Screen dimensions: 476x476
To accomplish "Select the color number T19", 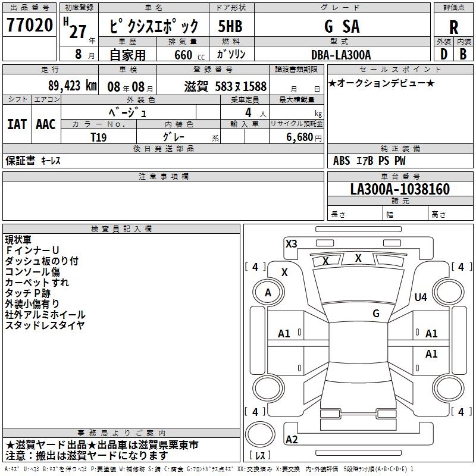I will pos(99,137).
